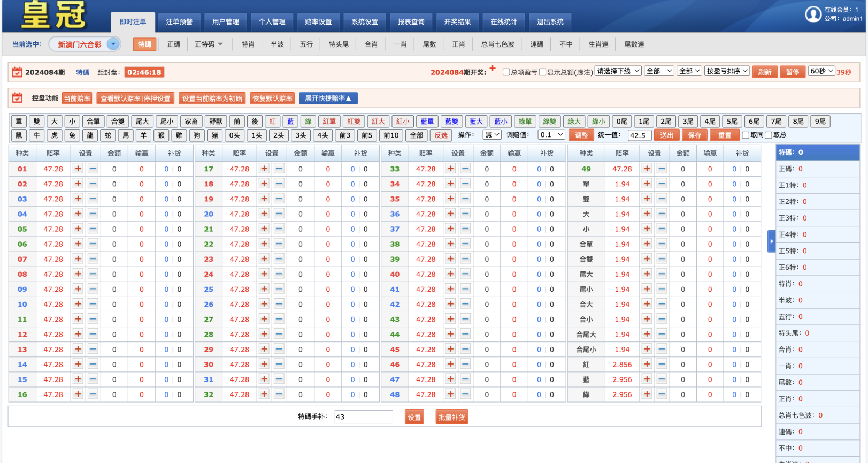Open the lottery selector 新澳门六合彩
This screenshot has height=463, width=868.
(85, 44)
